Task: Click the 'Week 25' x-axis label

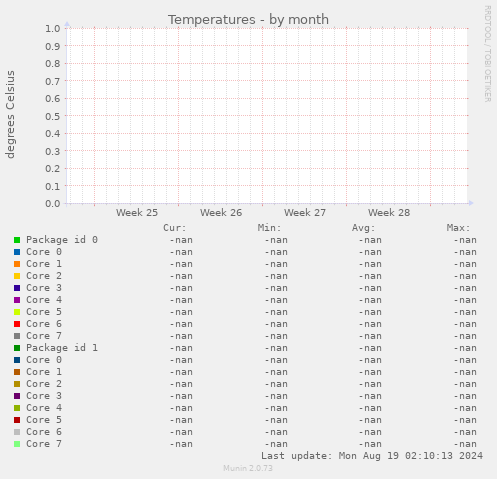Action: click(137, 213)
